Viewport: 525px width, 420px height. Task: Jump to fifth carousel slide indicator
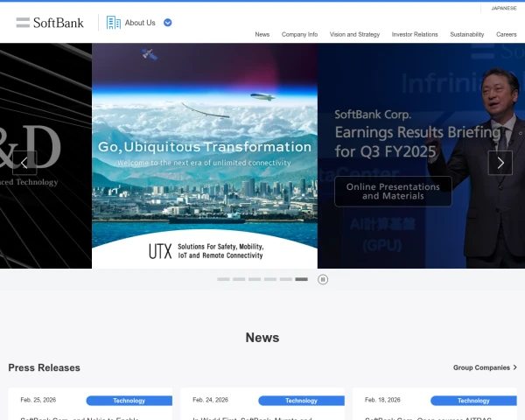click(x=286, y=279)
